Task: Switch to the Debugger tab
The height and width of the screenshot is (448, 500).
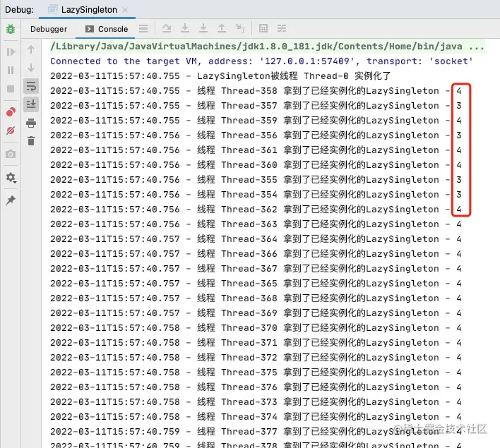Action: [x=49, y=29]
